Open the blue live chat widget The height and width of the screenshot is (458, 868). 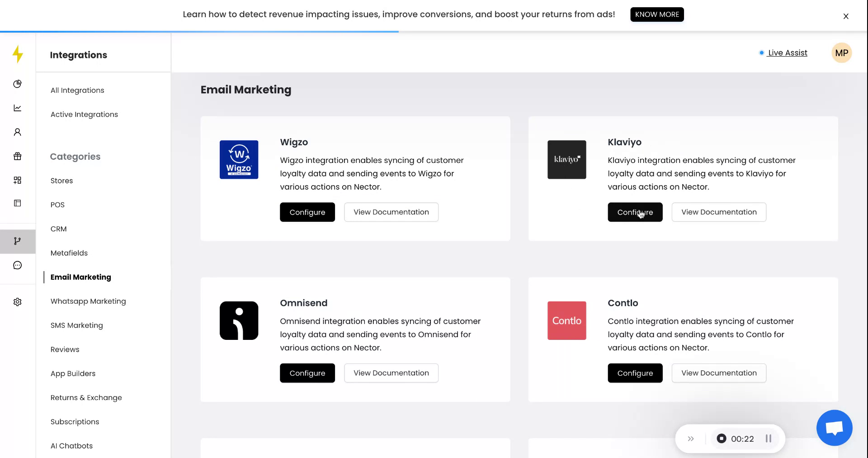pos(834,428)
